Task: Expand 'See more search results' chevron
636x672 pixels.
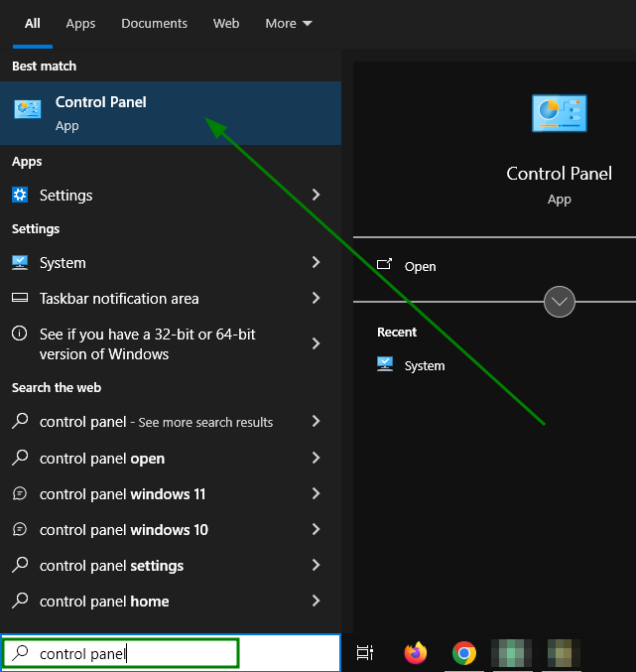Action: [317, 421]
